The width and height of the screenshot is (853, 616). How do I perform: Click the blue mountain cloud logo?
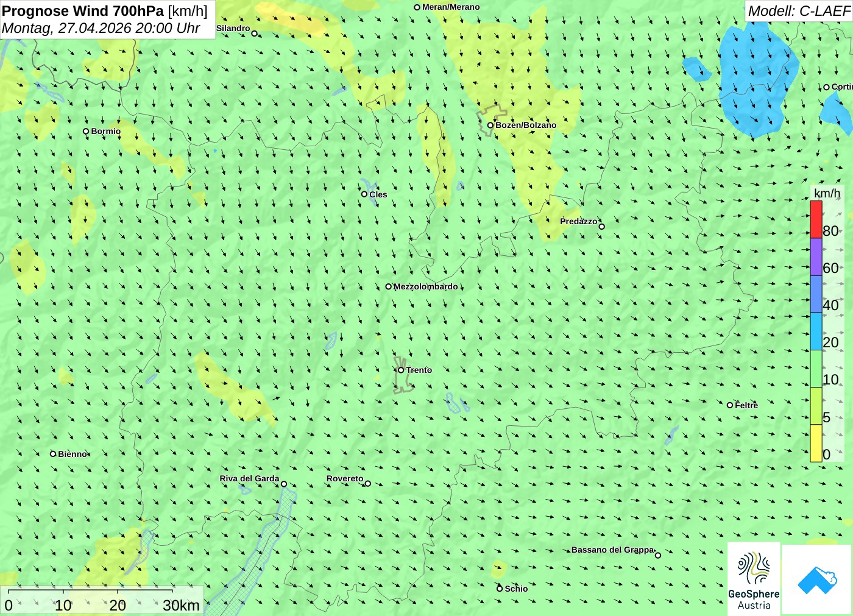click(x=817, y=579)
